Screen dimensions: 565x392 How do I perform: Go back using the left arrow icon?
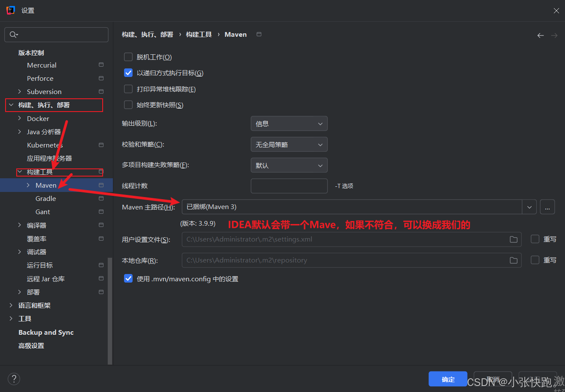click(x=541, y=35)
